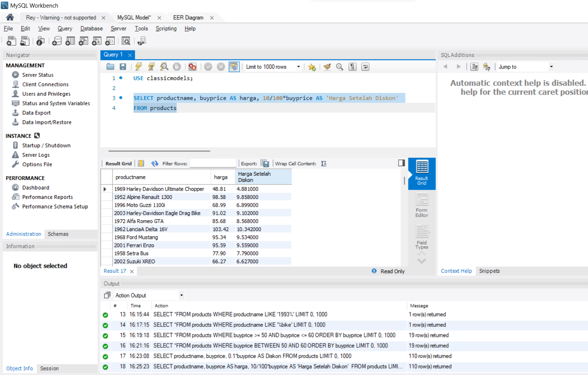Image resolution: width=588 pixels, height=375 pixels.
Task: Toggle wrap cell content
Action: point(324,164)
